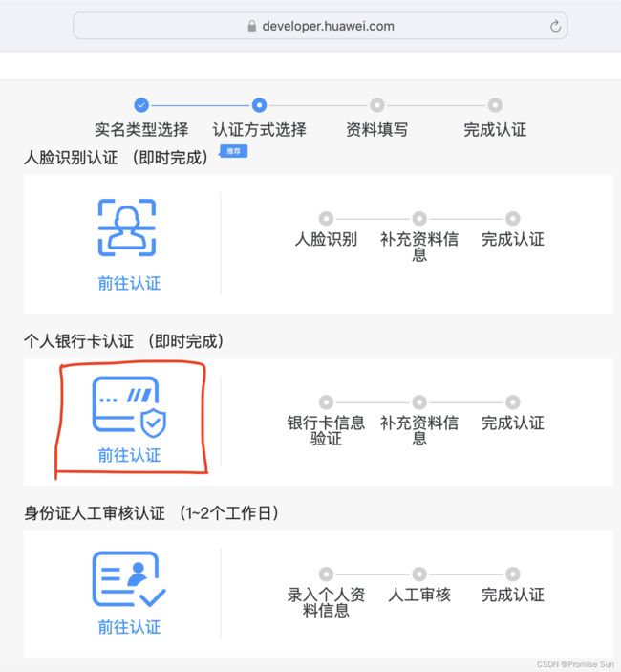Click the 人工审核 sub-step label
The image size is (621, 672).
(419, 595)
